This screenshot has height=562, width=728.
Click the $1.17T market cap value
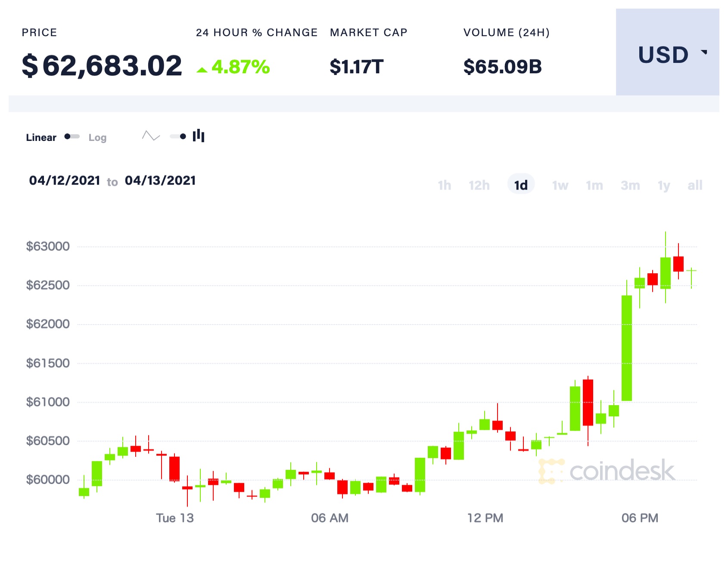pyautogui.click(x=357, y=67)
